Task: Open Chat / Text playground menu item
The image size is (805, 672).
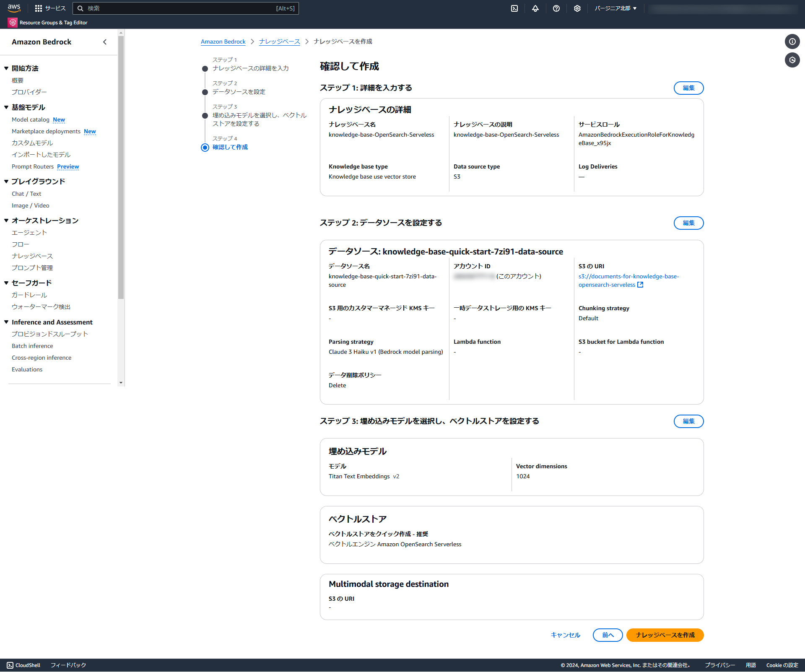Action: pyautogui.click(x=26, y=194)
